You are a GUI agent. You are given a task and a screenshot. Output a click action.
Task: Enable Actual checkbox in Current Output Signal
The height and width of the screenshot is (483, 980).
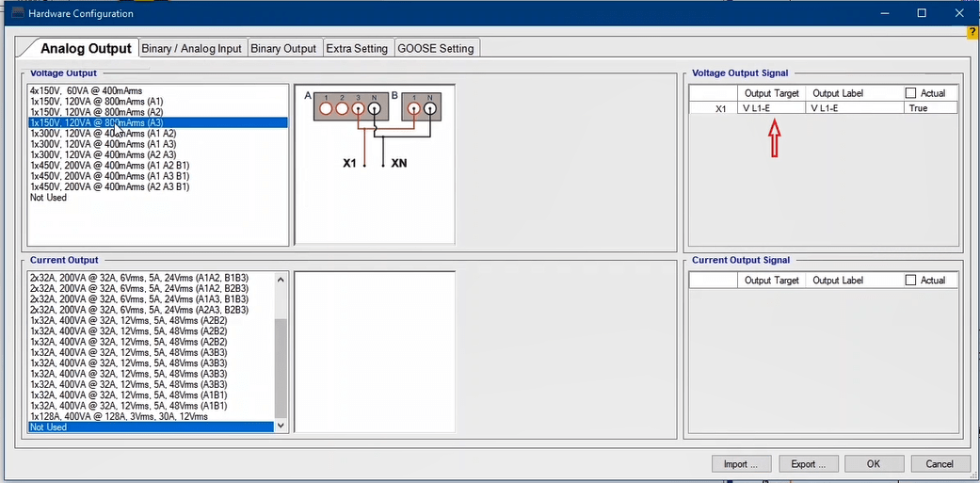pyautogui.click(x=910, y=281)
